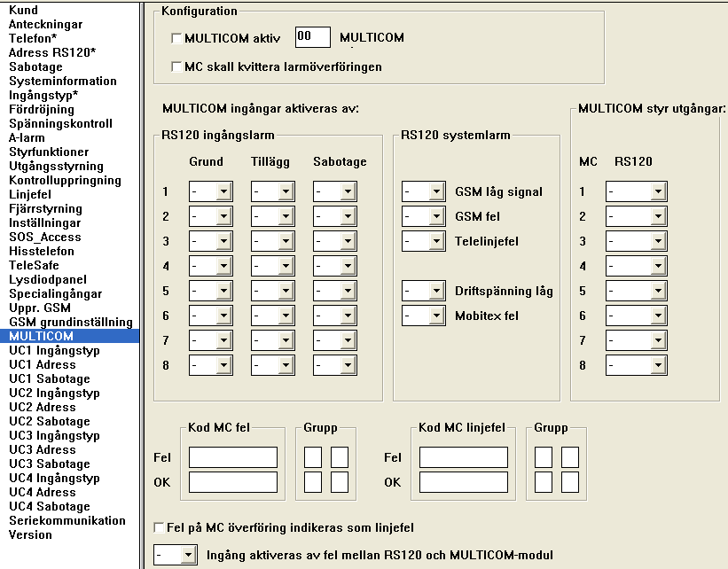The width and height of the screenshot is (728, 569).
Task: Enable the MULTICOM aktiv checkbox
Action: (x=176, y=38)
